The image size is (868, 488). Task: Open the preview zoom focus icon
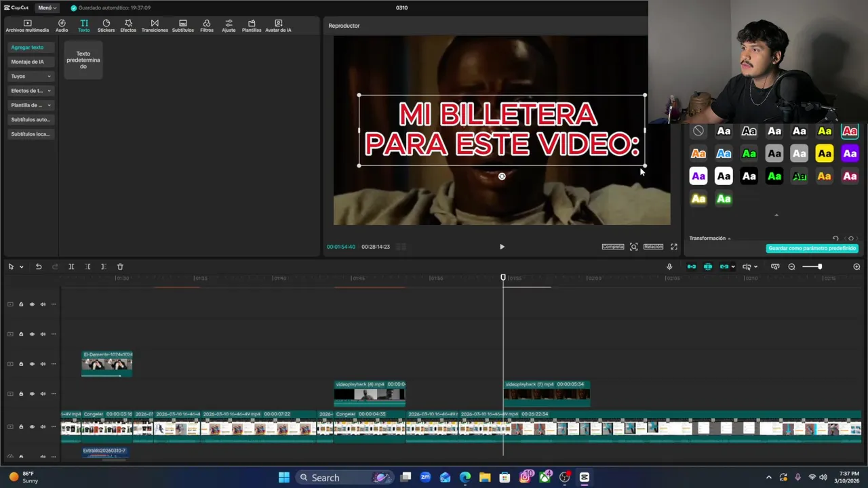coord(633,247)
